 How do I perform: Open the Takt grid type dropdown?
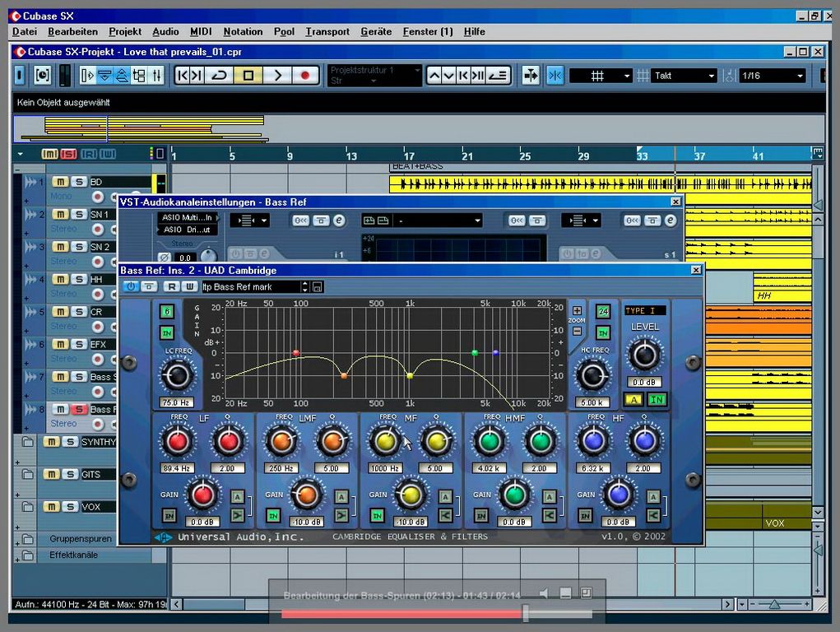click(685, 76)
